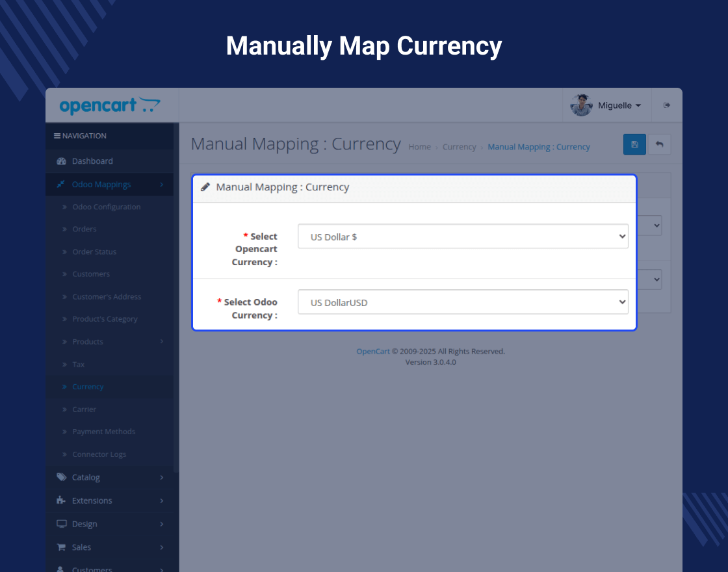Click the blue save icon button

[634, 144]
